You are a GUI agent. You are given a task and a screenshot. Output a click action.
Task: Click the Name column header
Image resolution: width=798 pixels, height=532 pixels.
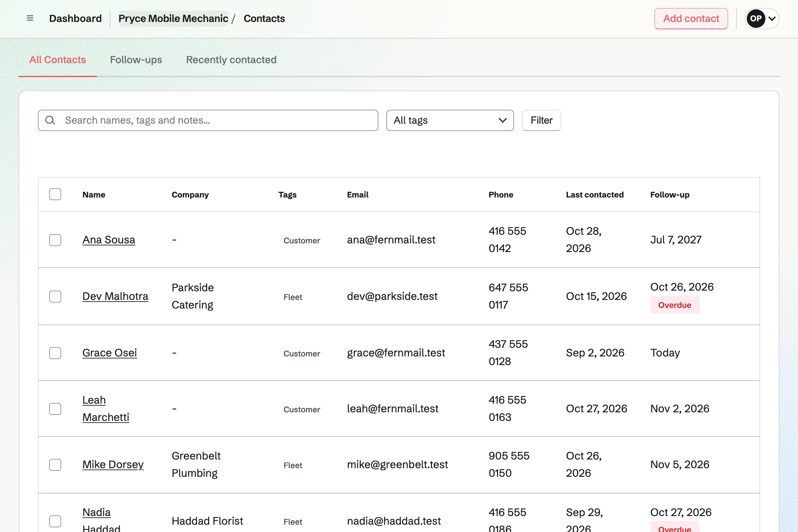coord(94,195)
